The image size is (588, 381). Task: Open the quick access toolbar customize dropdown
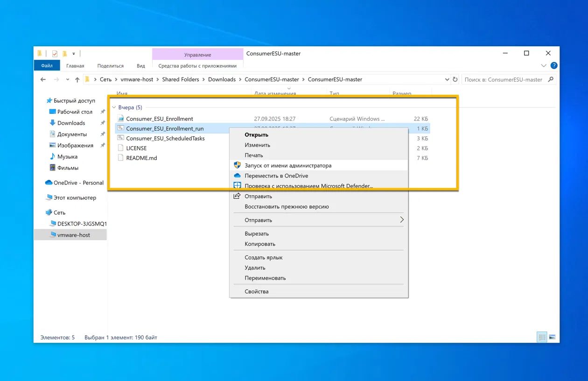[x=74, y=54]
